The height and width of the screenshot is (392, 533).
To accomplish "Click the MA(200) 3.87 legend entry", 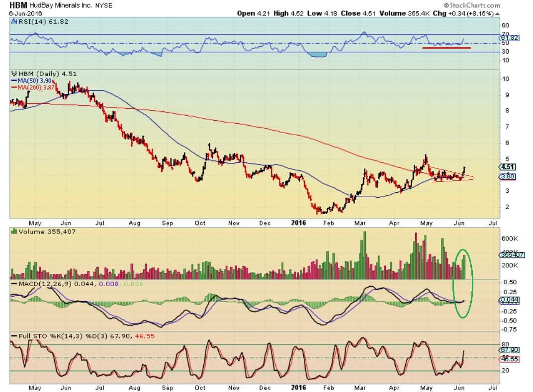I will [x=36, y=87].
